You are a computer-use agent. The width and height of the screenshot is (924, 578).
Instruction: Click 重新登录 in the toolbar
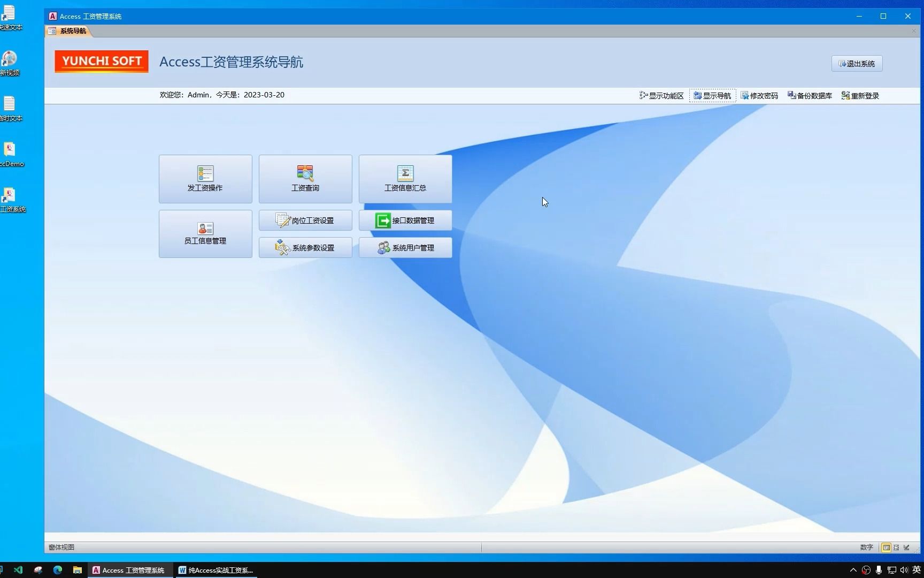(859, 95)
